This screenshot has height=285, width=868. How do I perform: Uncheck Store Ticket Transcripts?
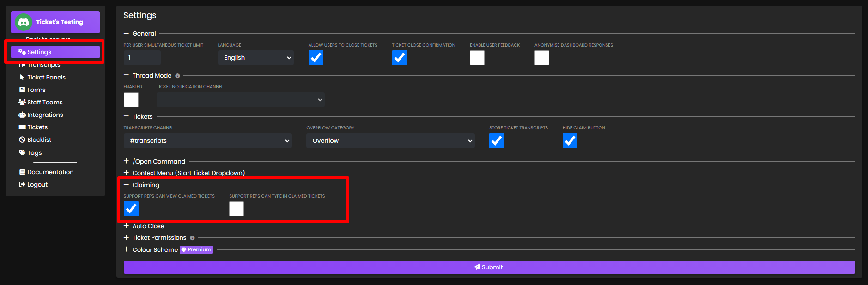(x=497, y=141)
